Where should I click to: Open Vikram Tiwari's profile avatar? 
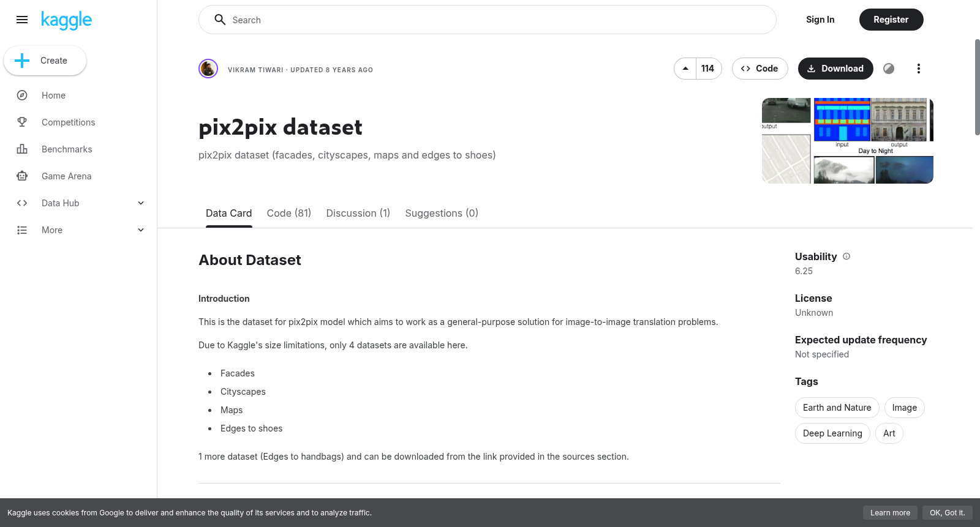coord(208,69)
